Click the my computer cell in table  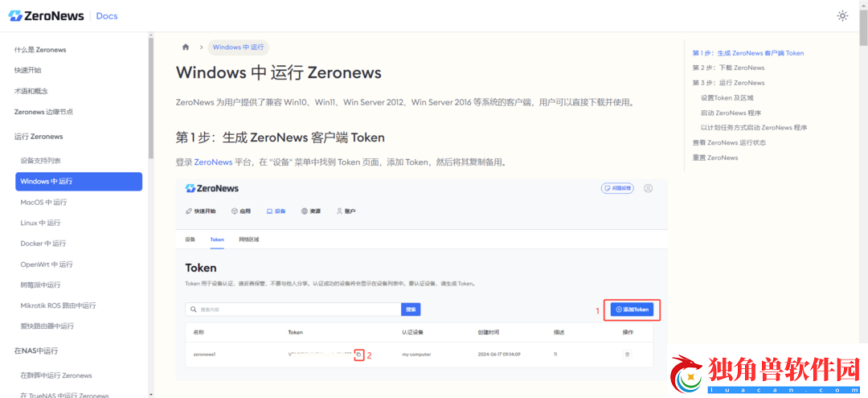[x=416, y=355]
